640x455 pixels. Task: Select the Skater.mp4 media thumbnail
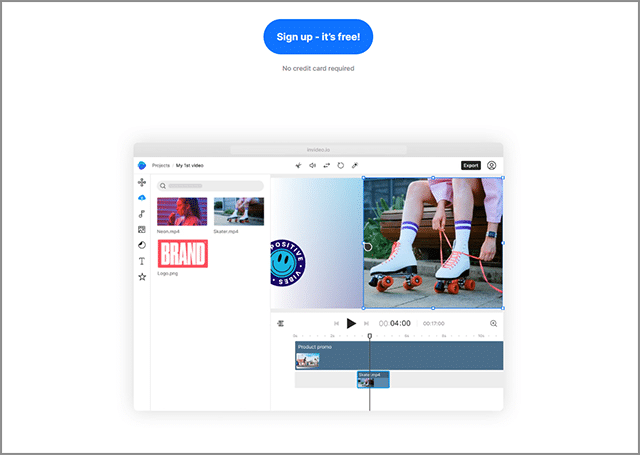pos(239,211)
